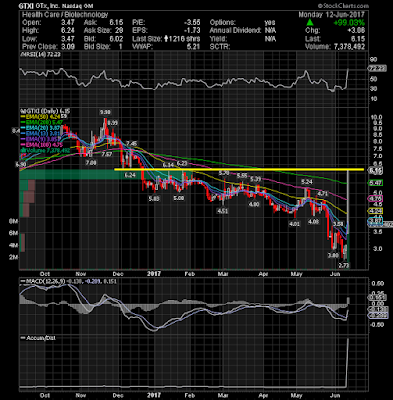Viewport: 393px width, 400px height.
Task: Click the GTXI (Daily) legend symbol
Action: point(23,111)
